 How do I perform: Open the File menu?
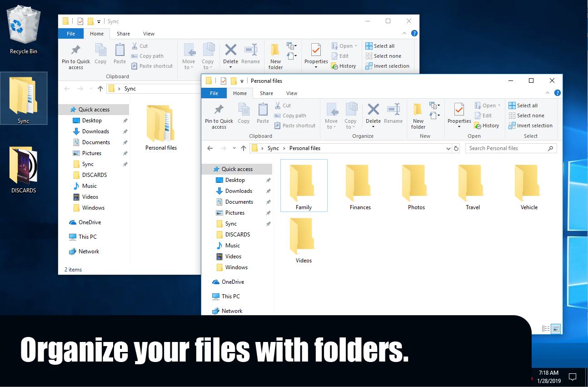pos(214,93)
